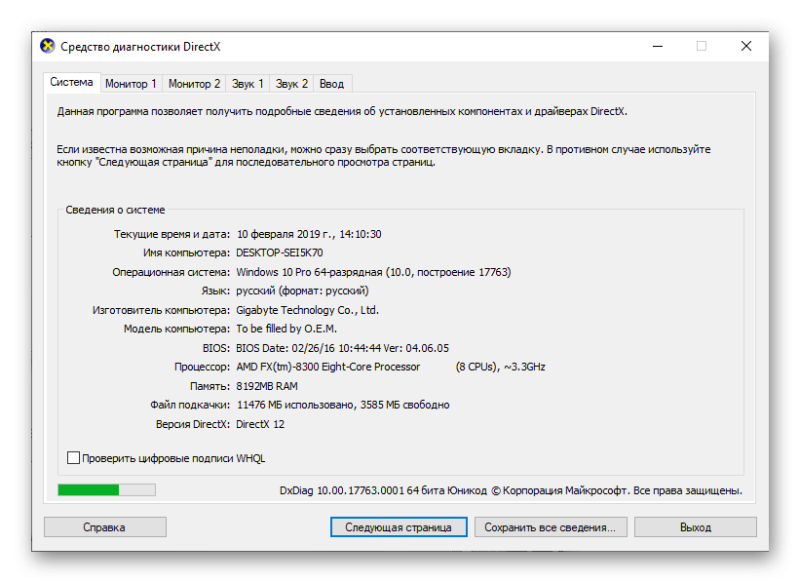The height and width of the screenshot is (583, 800).
Task: Click the Справка button
Action: point(105,527)
